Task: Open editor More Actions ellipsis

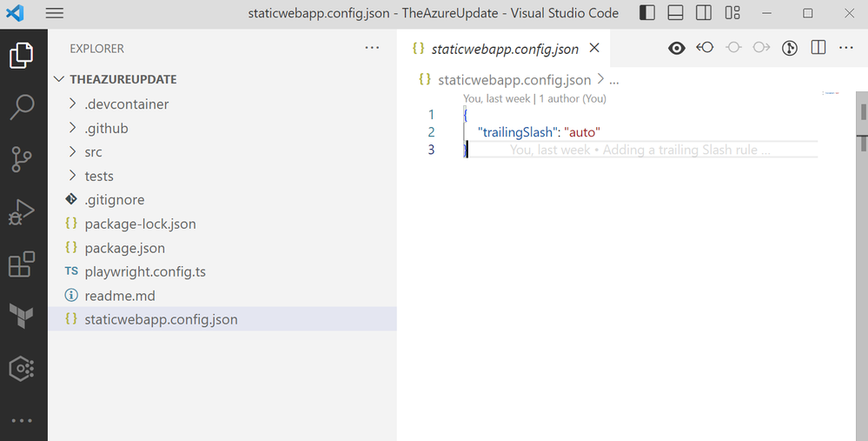Action: tap(846, 48)
